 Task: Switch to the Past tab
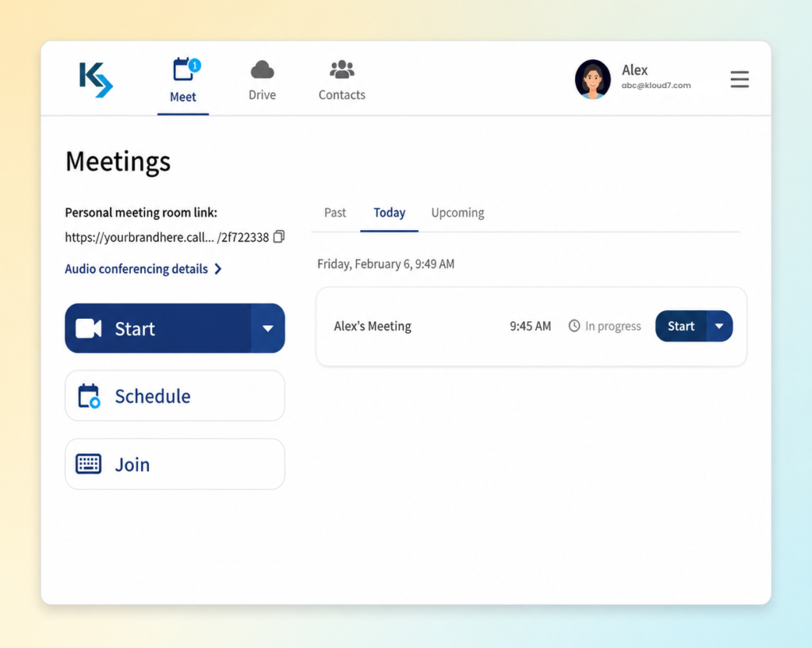pos(335,213)
